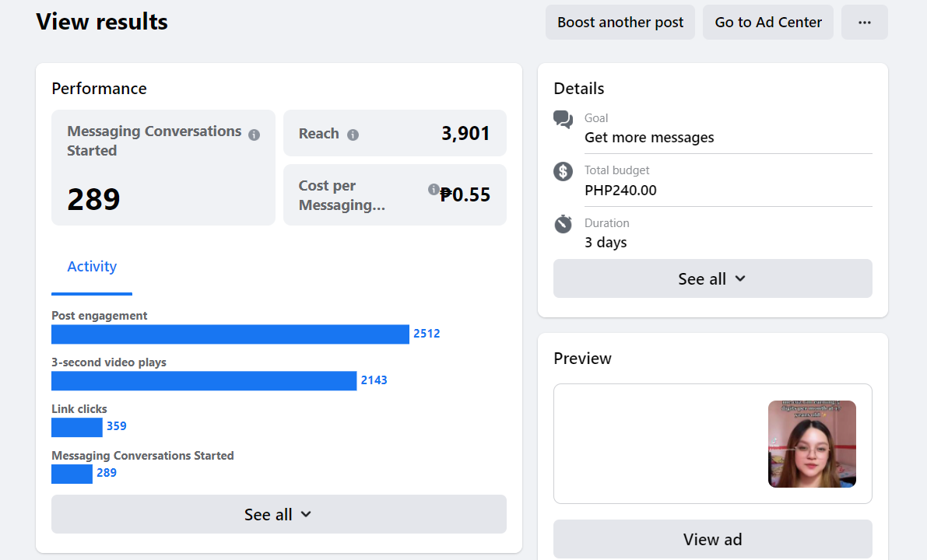Click the Link clicks bar
Image resolution: width=927 pixels, height=560 pixels.
coord(76,428)
